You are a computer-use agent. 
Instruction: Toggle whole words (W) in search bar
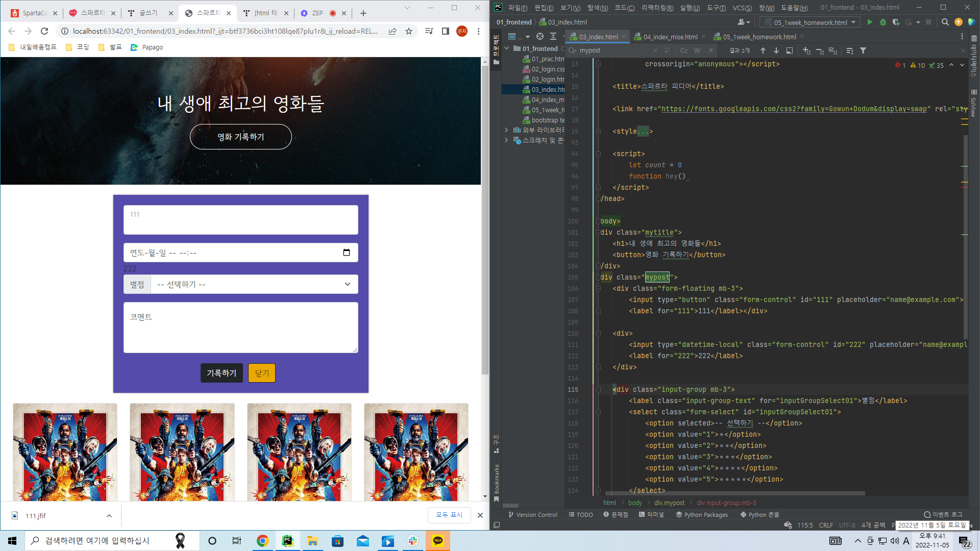(697, 51)
